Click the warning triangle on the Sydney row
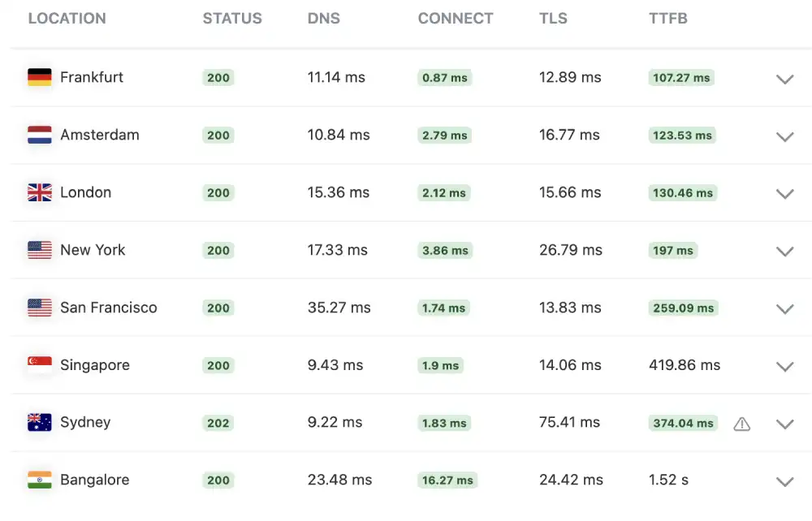The height and width of the screenshot is (521, 812). click(742, 423)
